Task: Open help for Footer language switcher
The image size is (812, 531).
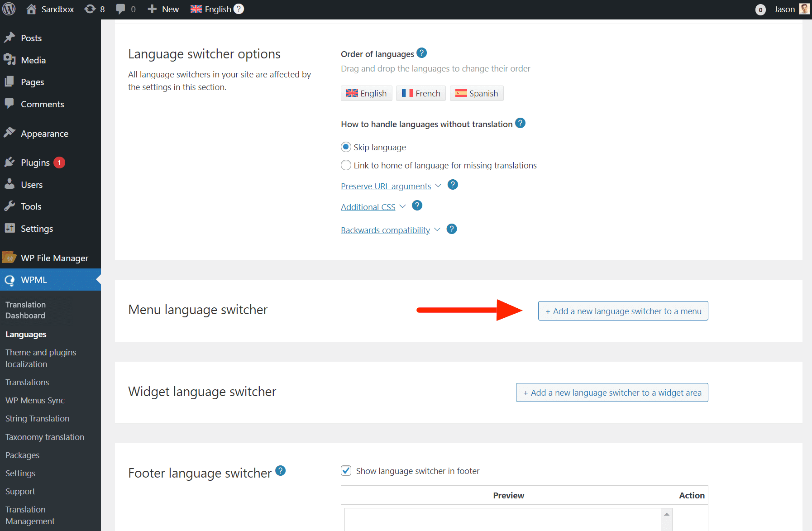Action: point(281,471)
